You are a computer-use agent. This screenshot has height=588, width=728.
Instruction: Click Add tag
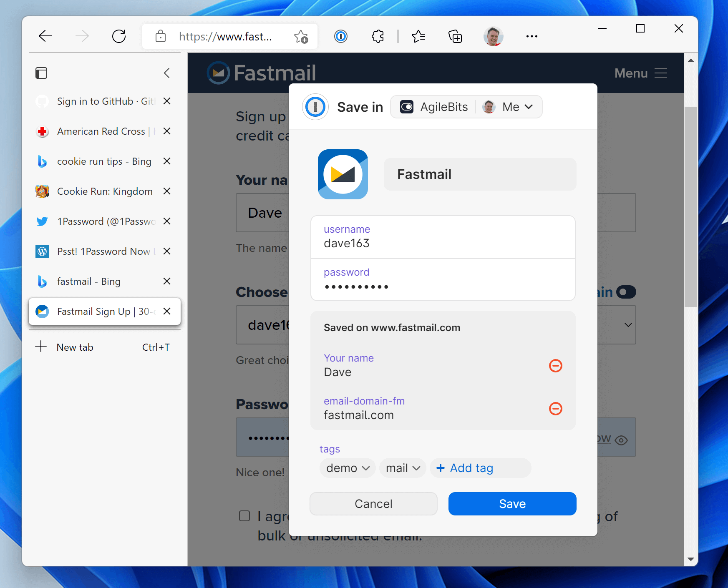(480, 468)
